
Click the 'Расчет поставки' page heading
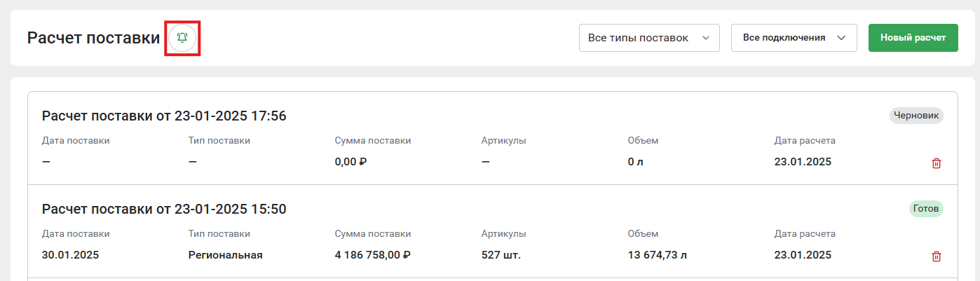(93, 38)
